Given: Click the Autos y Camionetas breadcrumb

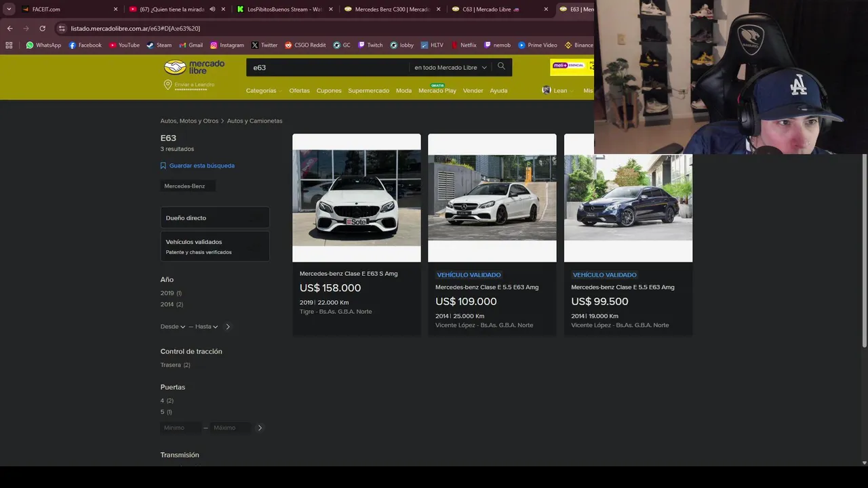Looking at the screenshot, I should tap(254, 121).
